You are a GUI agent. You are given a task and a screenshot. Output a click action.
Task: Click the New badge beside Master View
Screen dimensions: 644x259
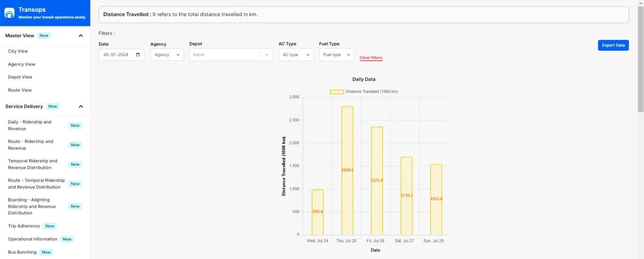pyautogui.click(x=44, y=36)
